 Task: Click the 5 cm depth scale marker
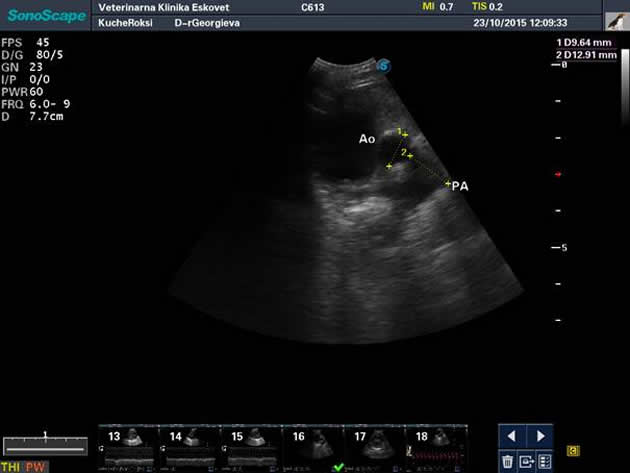[x=559, y=248]
